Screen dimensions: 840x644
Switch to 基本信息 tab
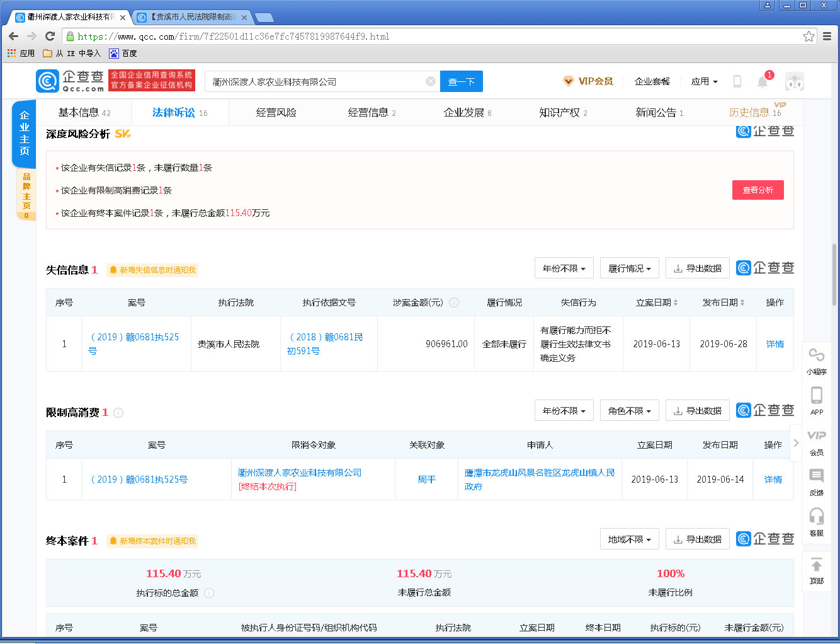[84, 113]
